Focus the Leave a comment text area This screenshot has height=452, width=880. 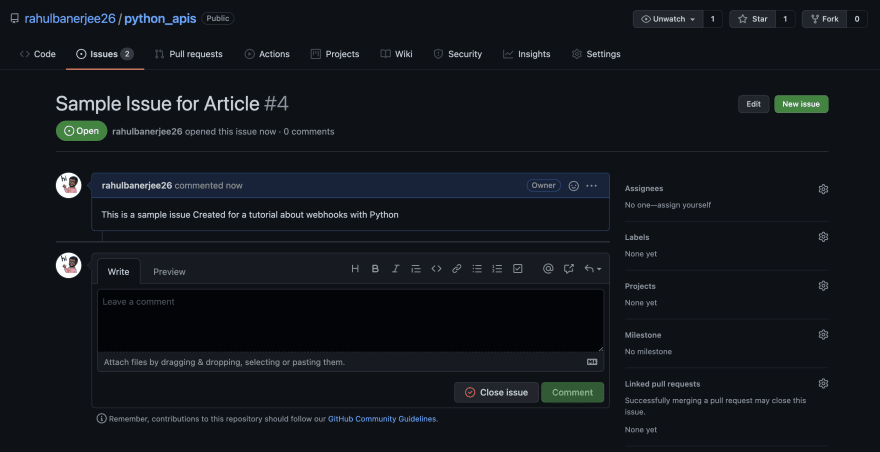pos(350,321)
